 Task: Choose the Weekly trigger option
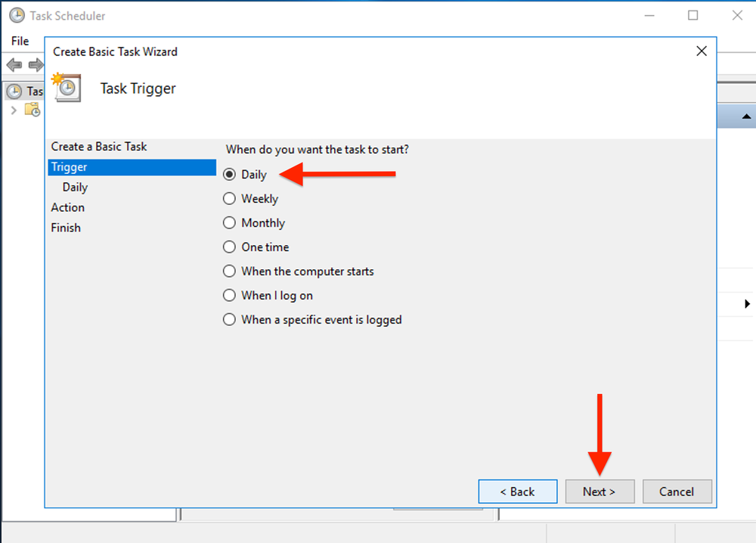click(x=229, y=198)
